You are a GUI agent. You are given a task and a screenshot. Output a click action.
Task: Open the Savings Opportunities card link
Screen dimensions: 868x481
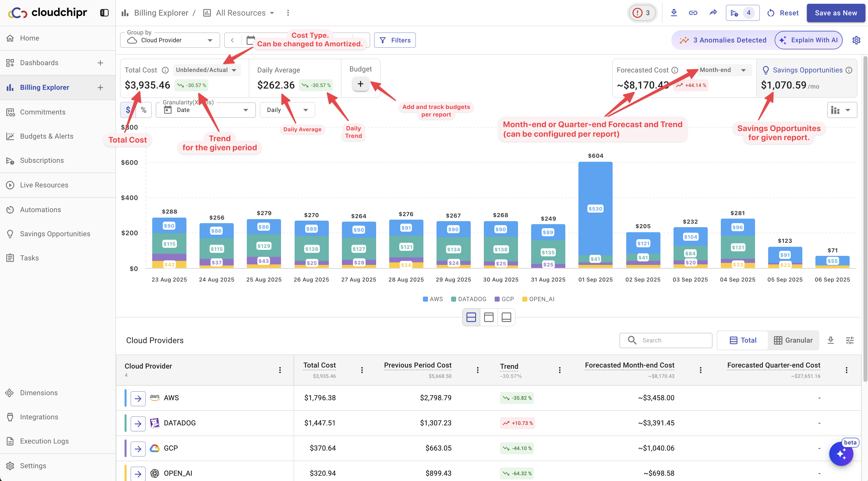pos(807,70)
